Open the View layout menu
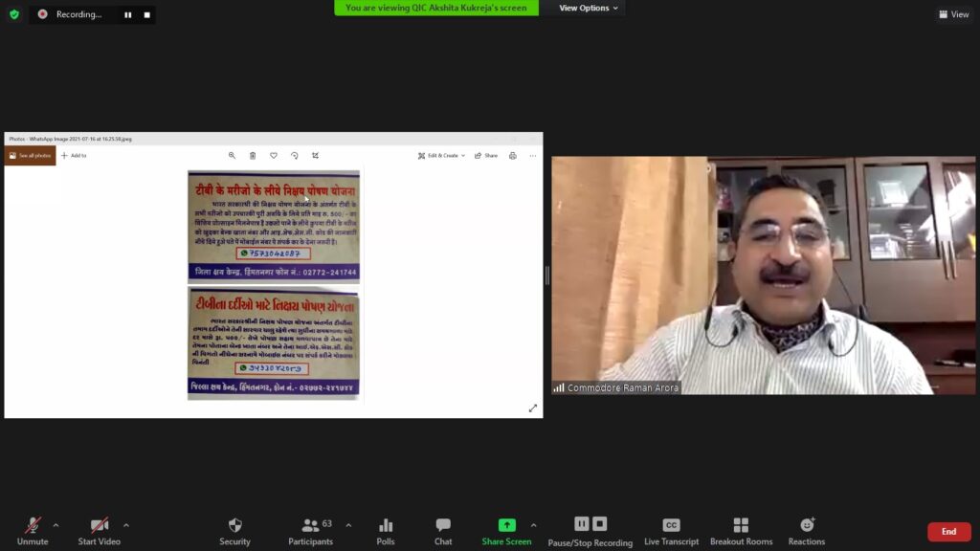The height and width of the screenshot is (551, 980). pos(954,14)
